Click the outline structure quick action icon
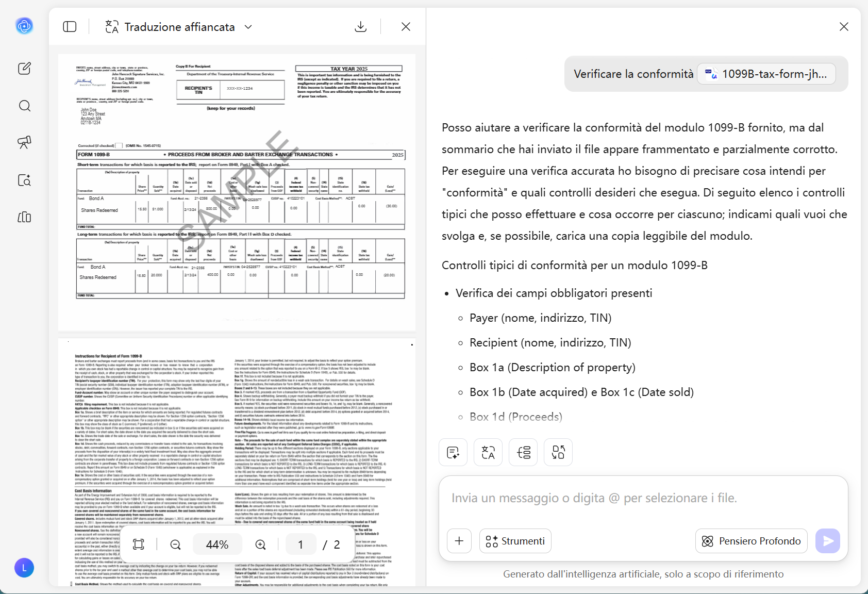868x594 pixels. tap(523, 452)
